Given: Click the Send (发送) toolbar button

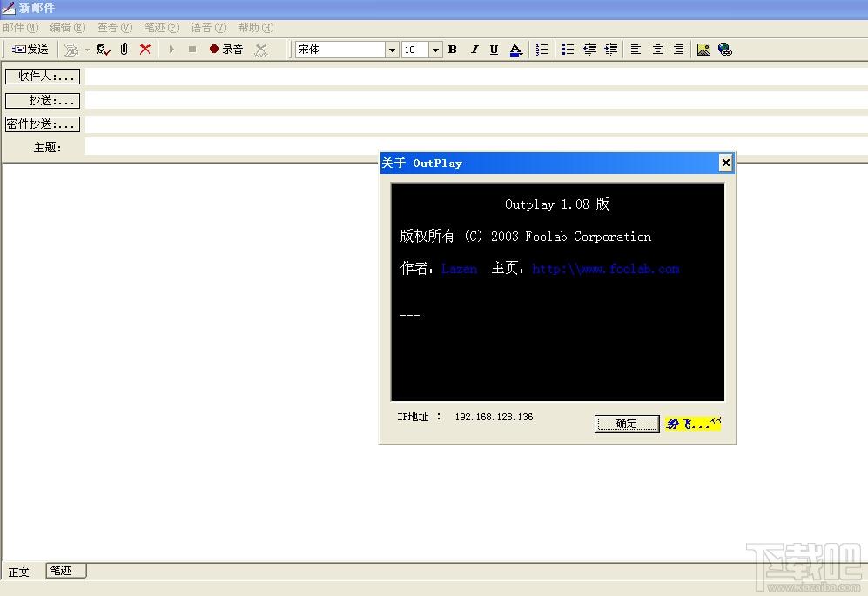Looking at the screenshot, I should (30, 50).
